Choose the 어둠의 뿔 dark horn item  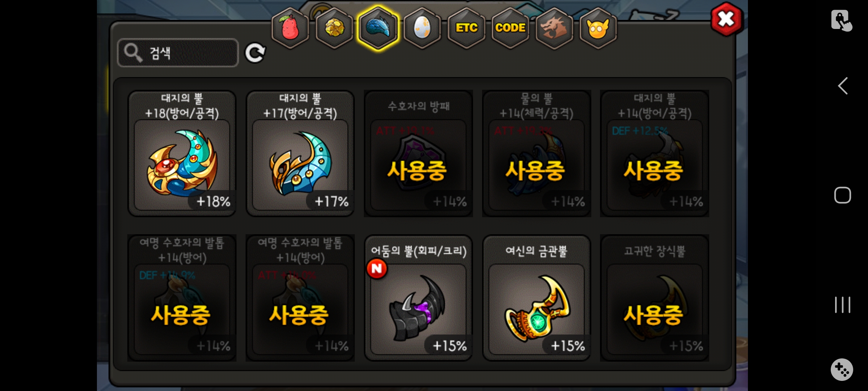point(418,298)
